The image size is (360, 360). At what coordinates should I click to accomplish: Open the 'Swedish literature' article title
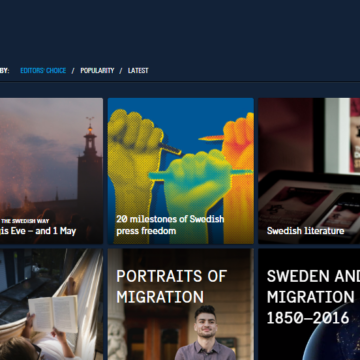305,231
